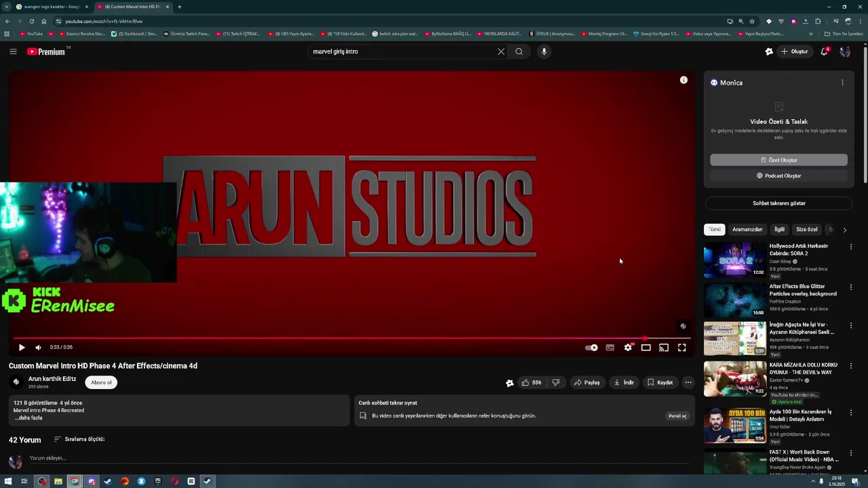Open the YouTube guide hamburger menu

click(x=13, y=52)
